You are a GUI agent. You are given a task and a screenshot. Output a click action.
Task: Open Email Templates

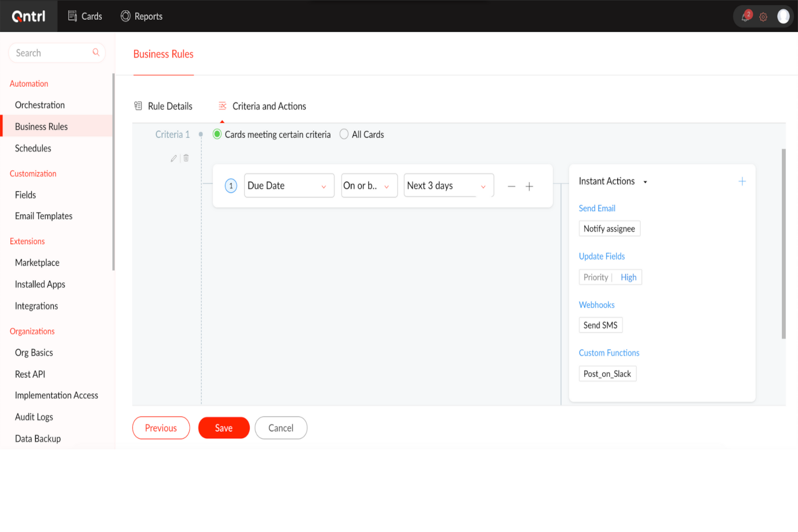point(44,216)
